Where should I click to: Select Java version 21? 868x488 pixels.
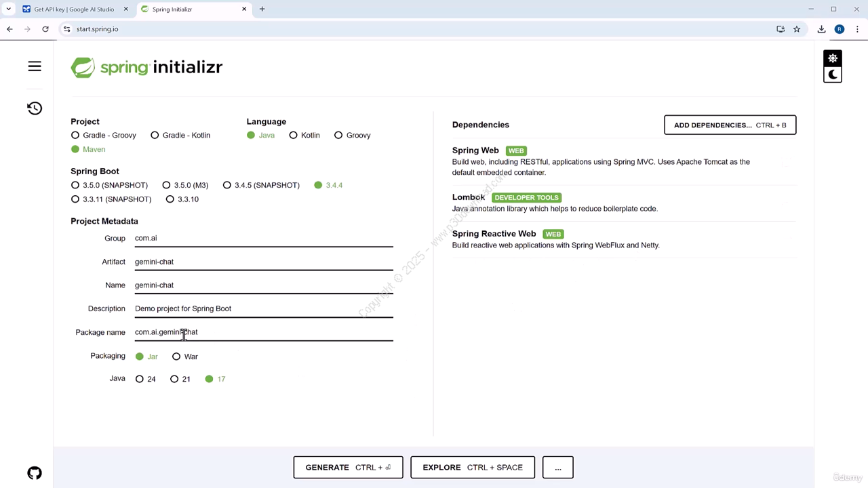[180, 379]
